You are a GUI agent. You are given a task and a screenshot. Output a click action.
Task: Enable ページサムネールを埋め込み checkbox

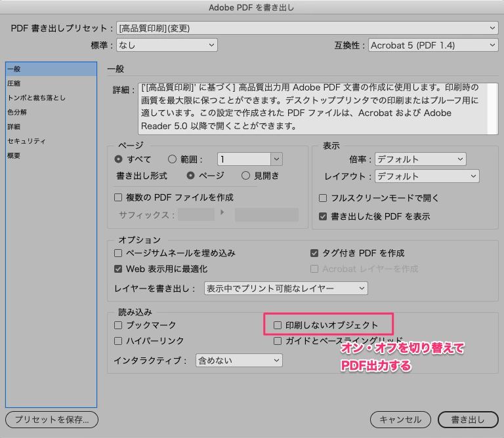pos(118,253)
